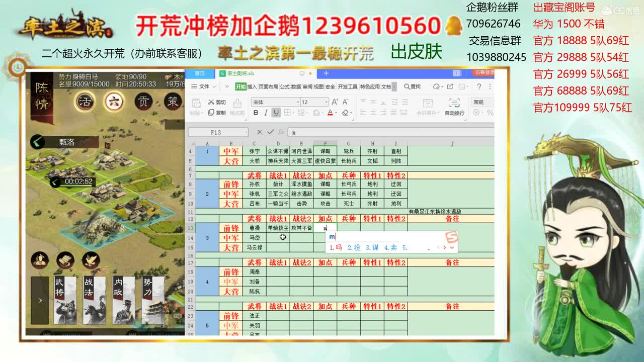The height and width of the screenshot is (362, 644).
Task: Switch to the 插入 ribbon tab
Action: point(252,86)
